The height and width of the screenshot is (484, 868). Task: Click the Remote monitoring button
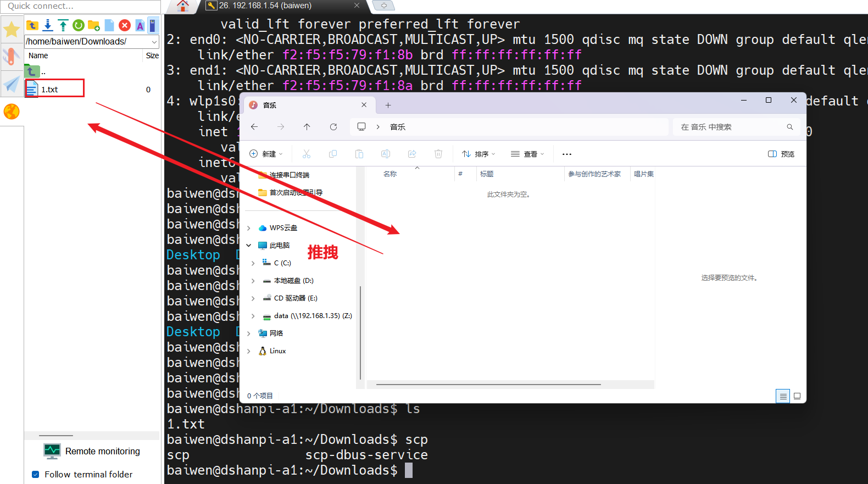[92, 451]
